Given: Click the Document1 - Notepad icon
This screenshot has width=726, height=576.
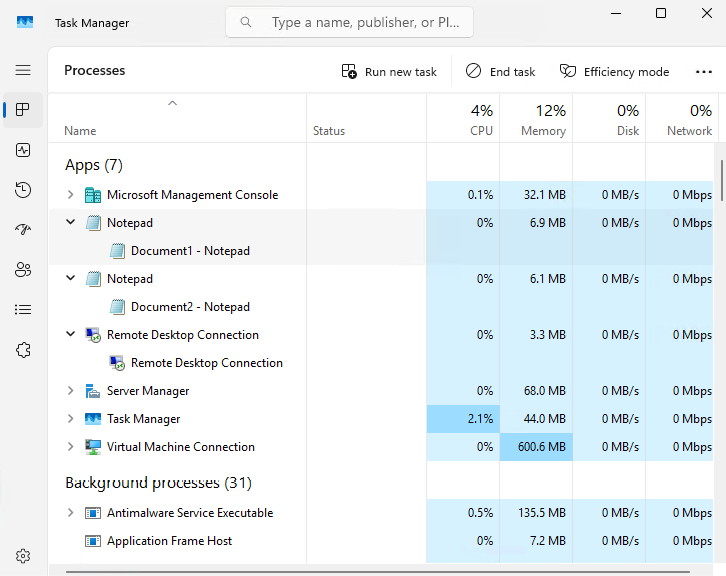Looking at the screenshot, I should pyautogui.click(x=117, y=251).
